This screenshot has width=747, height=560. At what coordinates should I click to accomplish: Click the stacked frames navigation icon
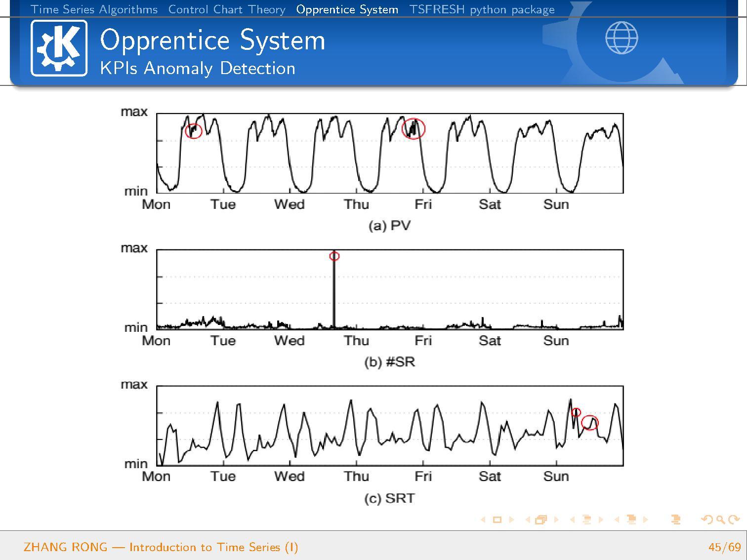click(541, 520)
